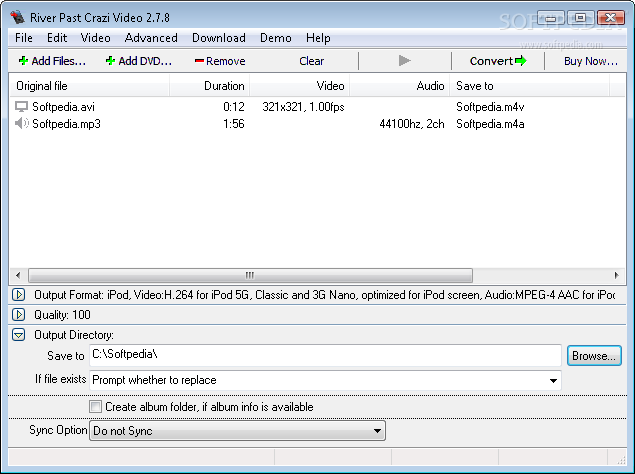Click the 1:56 duration value
This screenshot has width=635, height=474.
click(234, 124)
